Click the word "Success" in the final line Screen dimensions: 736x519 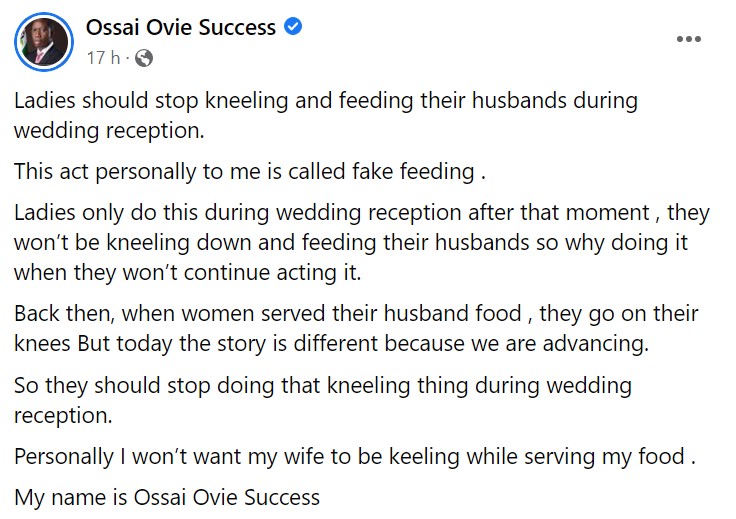pyautogui.click(x=284, y=497)
